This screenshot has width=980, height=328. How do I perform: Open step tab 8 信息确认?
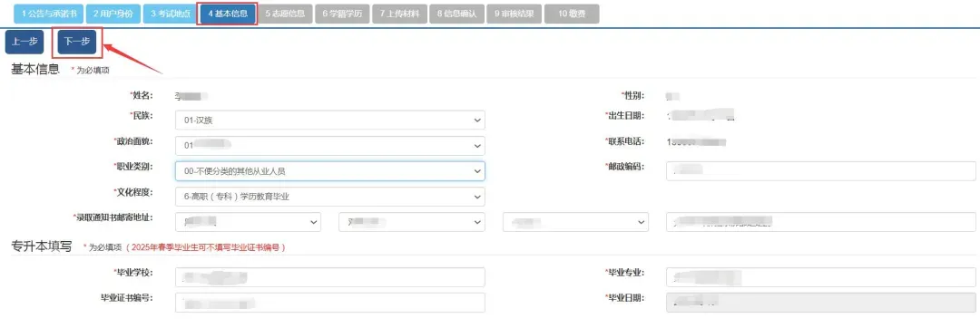click(456, 14)
